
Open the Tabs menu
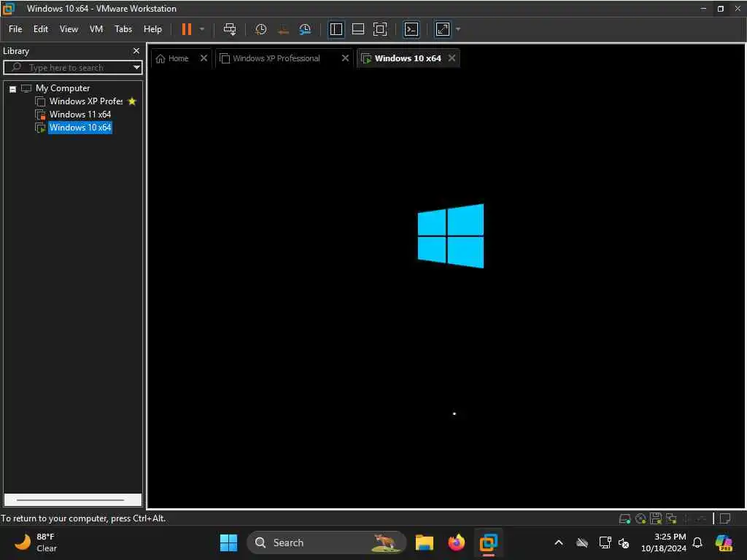[x=123, y=29]
